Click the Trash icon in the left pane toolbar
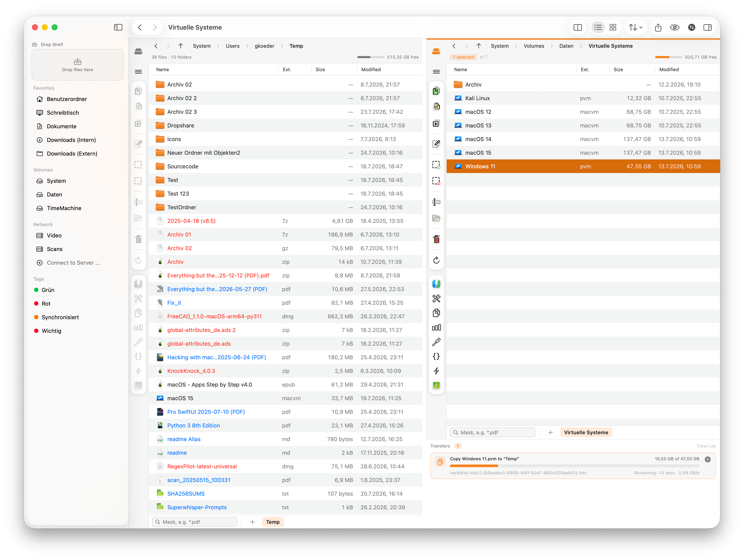This screenshot has height=560, width=744. pos(138,239)
